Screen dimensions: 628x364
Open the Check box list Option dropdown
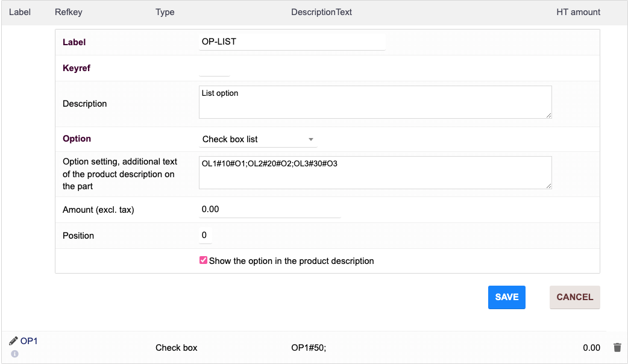click(x=258, y=139)
